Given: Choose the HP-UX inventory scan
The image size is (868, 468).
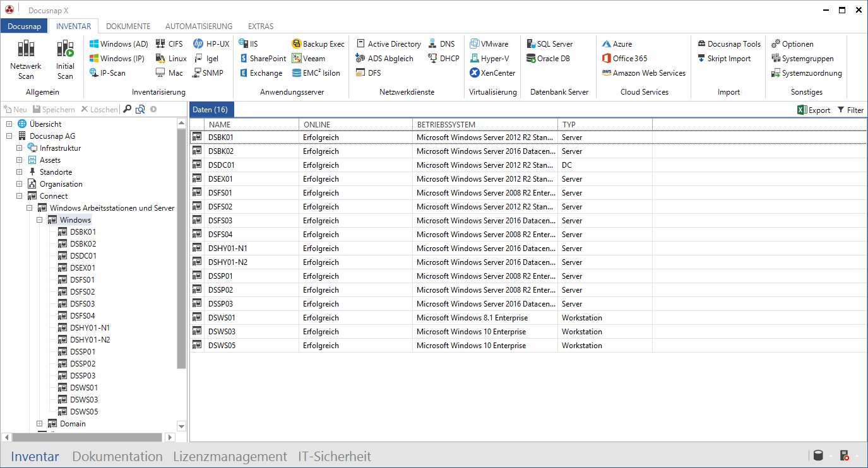Looking at the screenshot, I should click(211, 44).
